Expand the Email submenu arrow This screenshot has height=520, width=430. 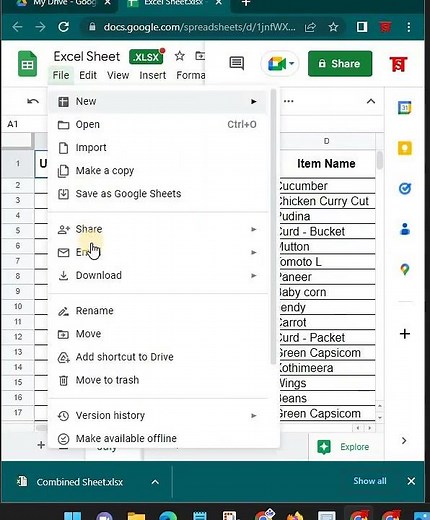point(254,252)
